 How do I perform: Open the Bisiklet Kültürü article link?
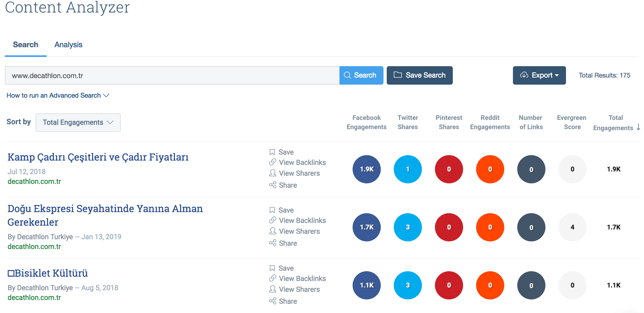(48, 273)
